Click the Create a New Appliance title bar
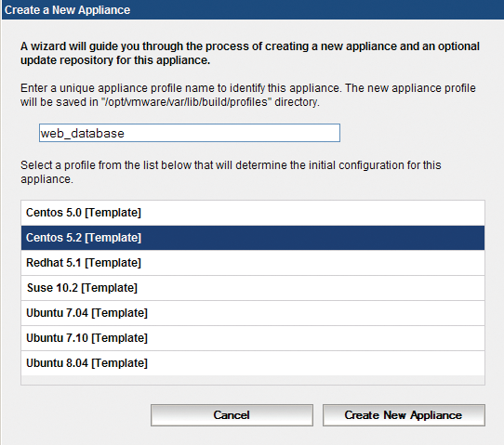 tap(253, 9)
